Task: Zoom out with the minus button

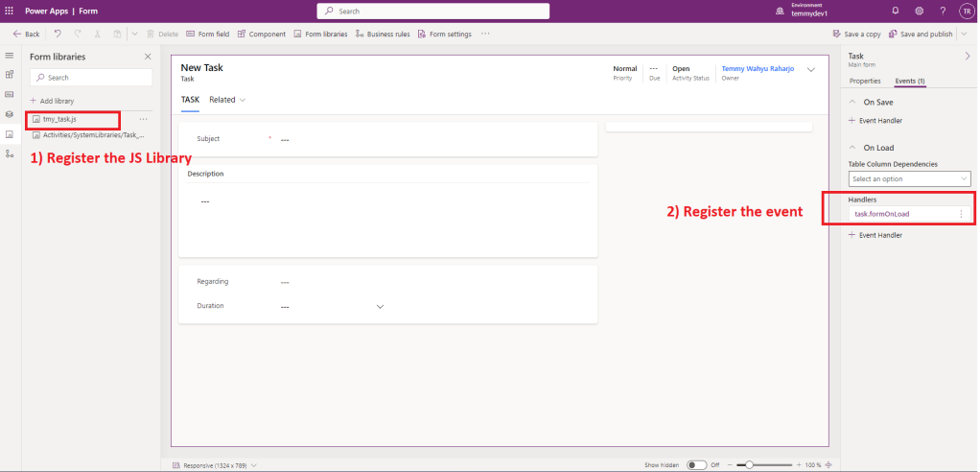Action: [731, 465]
